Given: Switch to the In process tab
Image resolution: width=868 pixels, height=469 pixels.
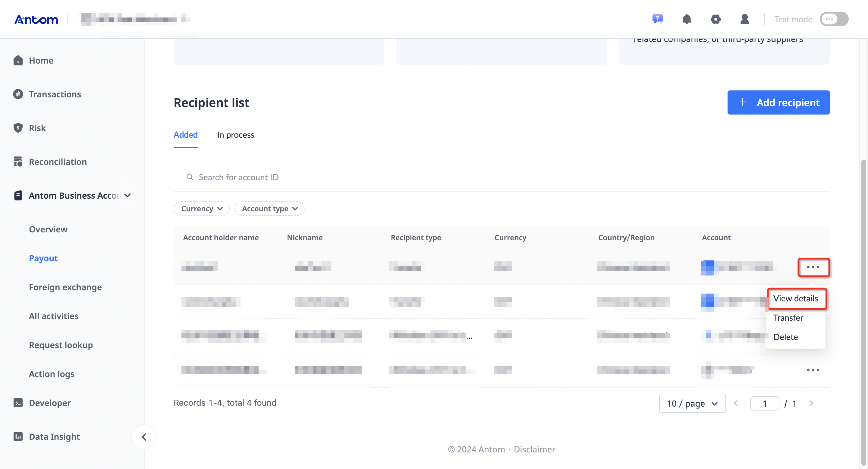Looking at the screenshot, I should coord(235,135).
